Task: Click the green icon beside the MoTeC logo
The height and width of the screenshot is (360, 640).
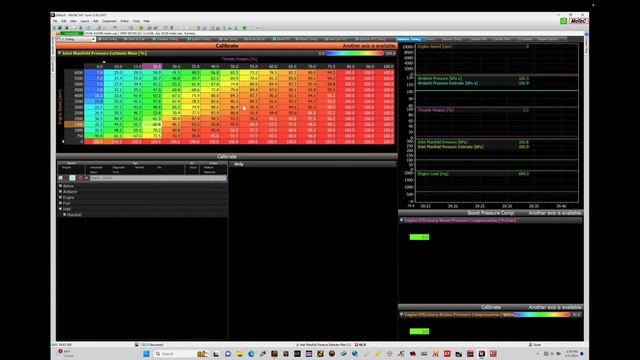Action: [x=563, y=21]
